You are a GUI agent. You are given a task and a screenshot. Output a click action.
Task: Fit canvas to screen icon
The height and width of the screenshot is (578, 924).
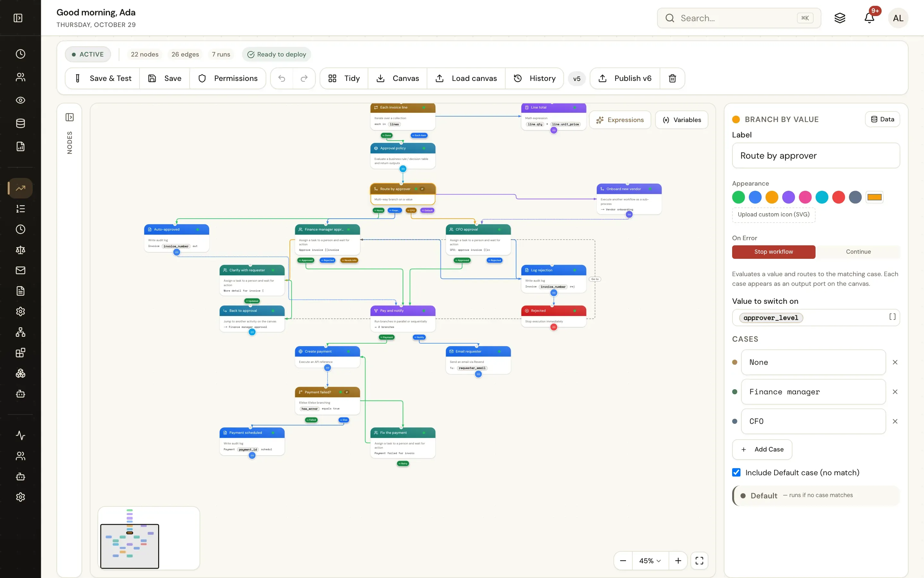pyautogui.click(x=699, y=560)
